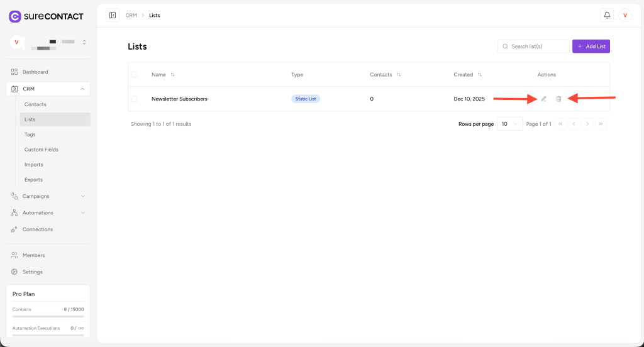Click the Search list(s) field

point(533,47)
